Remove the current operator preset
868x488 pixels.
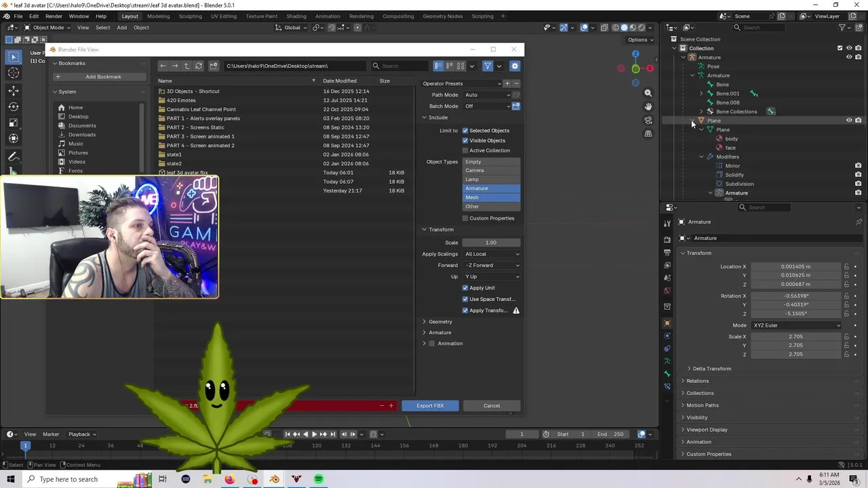[x=516, y=83]
